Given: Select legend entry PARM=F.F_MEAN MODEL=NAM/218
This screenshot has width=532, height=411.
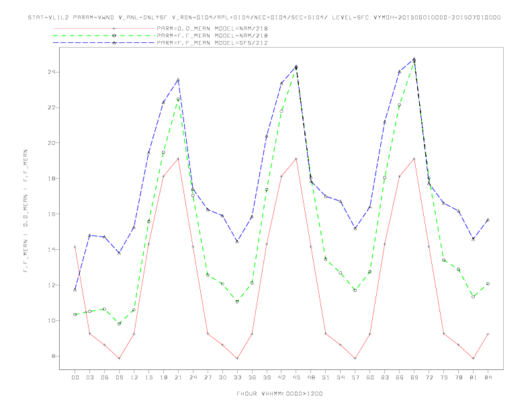Looking at the screenshot, I should 212,36.
